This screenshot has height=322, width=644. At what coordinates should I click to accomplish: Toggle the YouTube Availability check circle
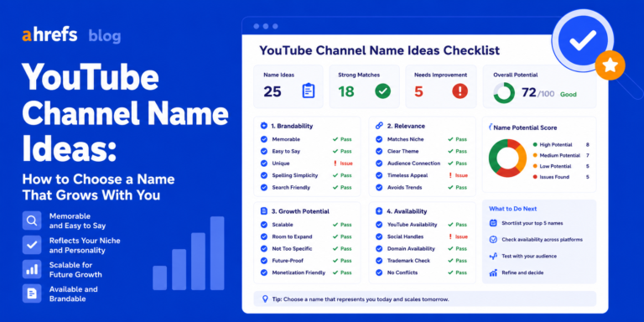[379, 225]
